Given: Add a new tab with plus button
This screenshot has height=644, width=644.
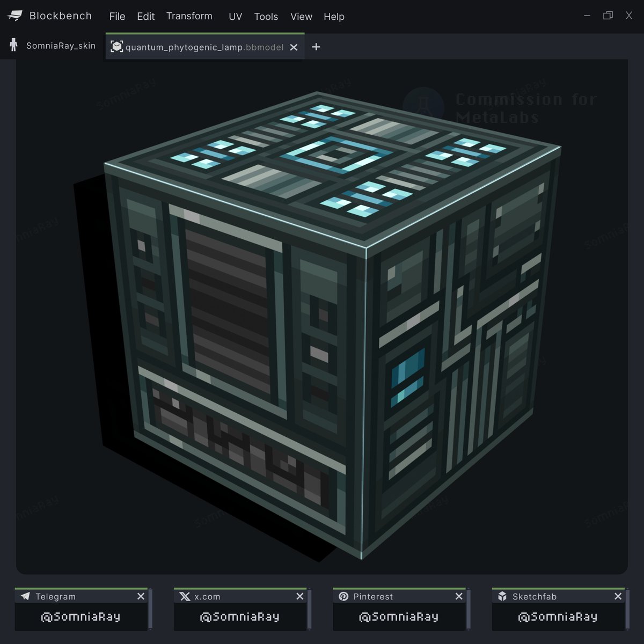Looking at the screenshot, I should (x=316, y=47).
